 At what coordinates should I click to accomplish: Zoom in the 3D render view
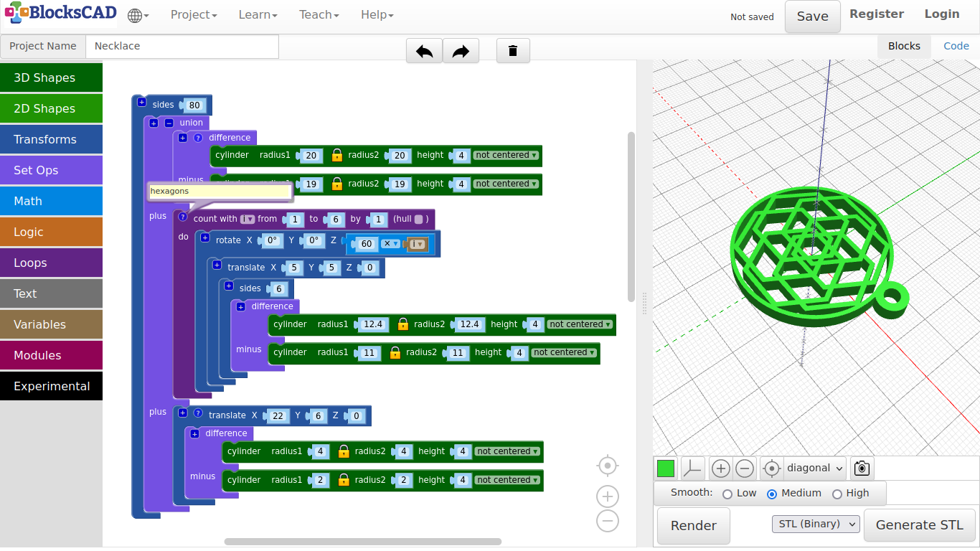720,468
